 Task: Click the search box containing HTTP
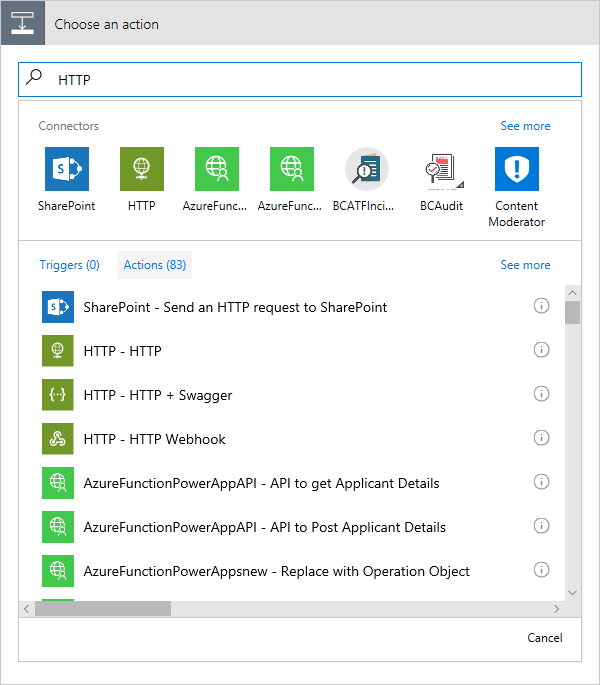pos(300,80)
